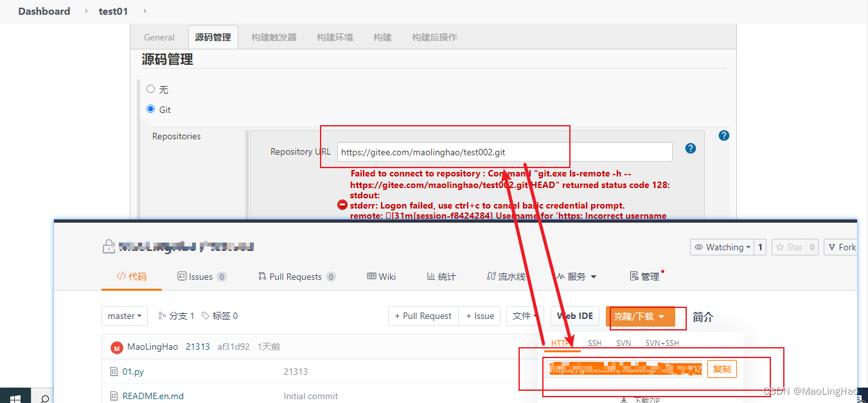This screenshot has width=868, height=403.
Task: Select the Git radio option
Action: (x=150, y=109)
